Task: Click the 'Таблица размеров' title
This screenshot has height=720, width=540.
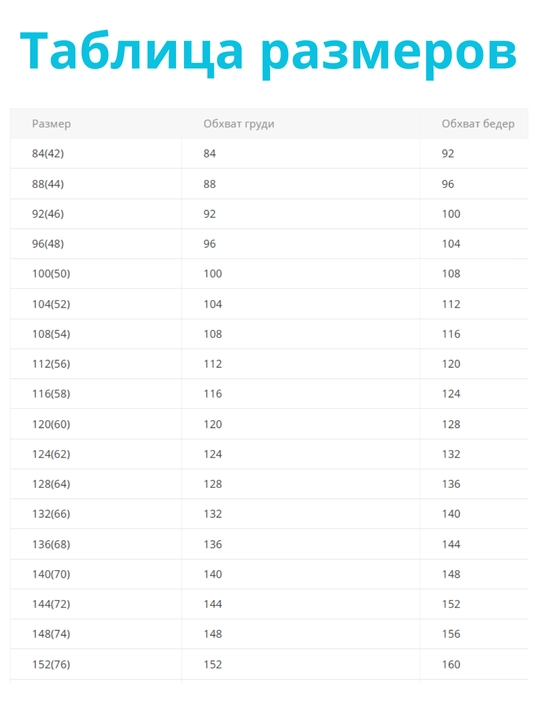Action: coord(269,51)
